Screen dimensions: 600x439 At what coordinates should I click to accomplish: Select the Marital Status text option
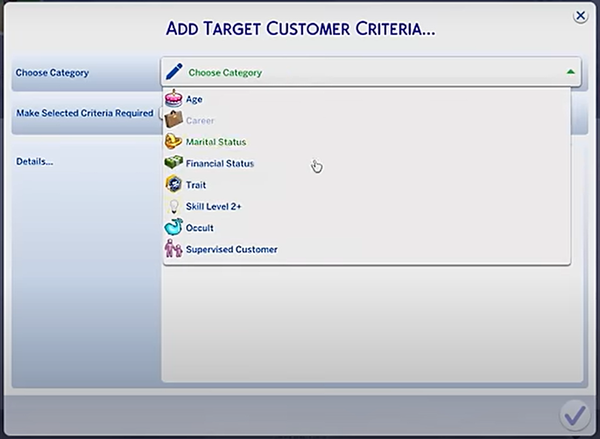[216, 142]
